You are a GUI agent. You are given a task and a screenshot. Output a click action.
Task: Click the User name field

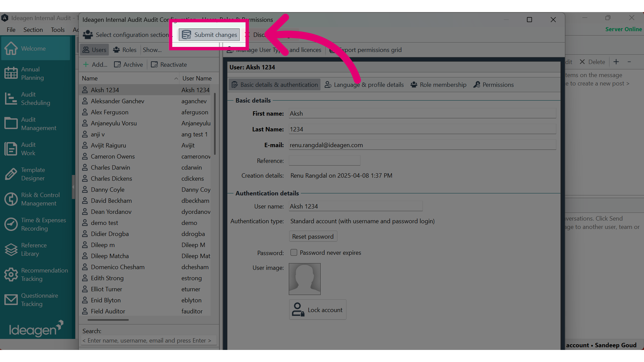356,206
